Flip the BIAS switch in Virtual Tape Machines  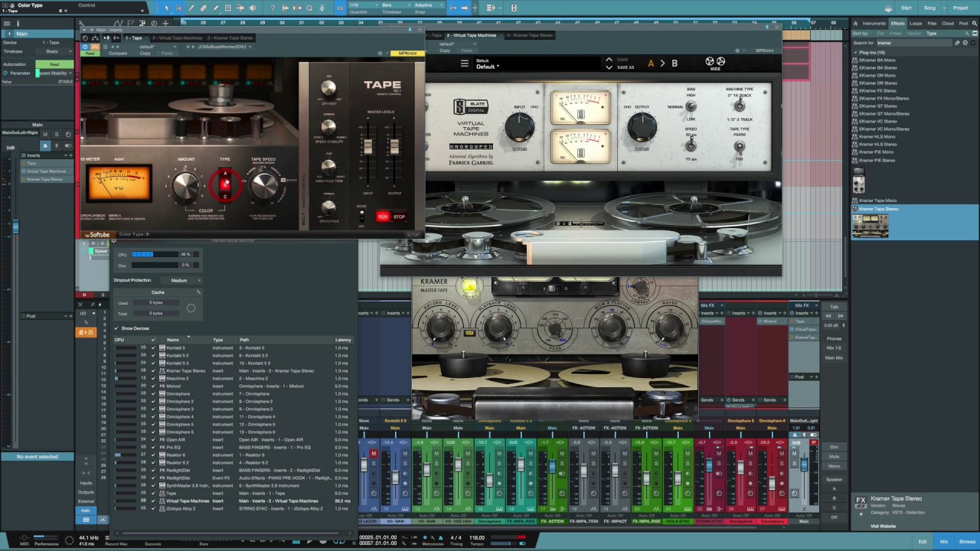pos(691,107)
